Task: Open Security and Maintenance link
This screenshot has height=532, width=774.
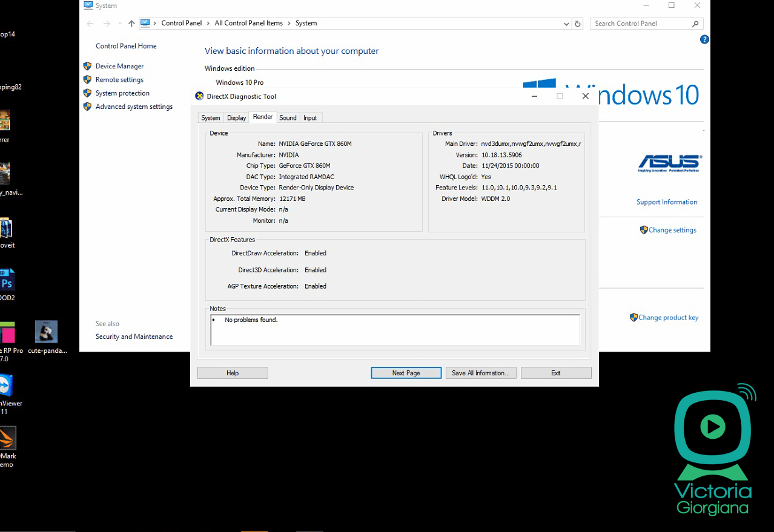Action: point(134,337)
